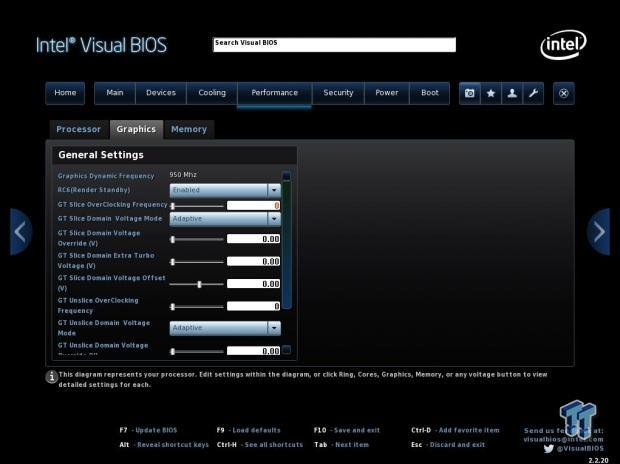Click F9 Load defaults shortcut
Image resolution: width=620 pixels, height=464 pixels.
pos(248,430)
